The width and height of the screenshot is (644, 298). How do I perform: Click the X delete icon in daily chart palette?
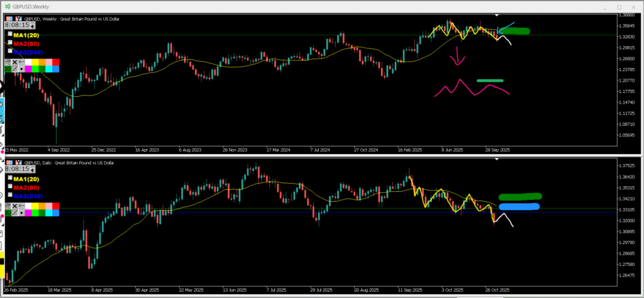[x=14, y=206]
